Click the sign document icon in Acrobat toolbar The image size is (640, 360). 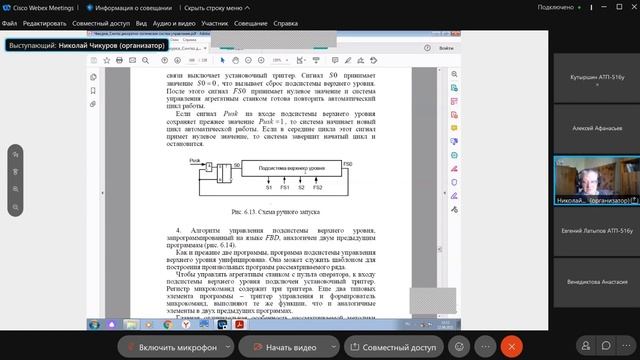pos(361,60)
